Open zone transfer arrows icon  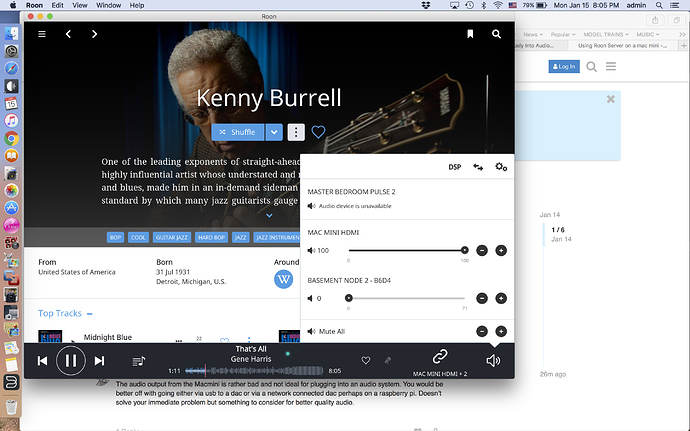click(478, 167)
